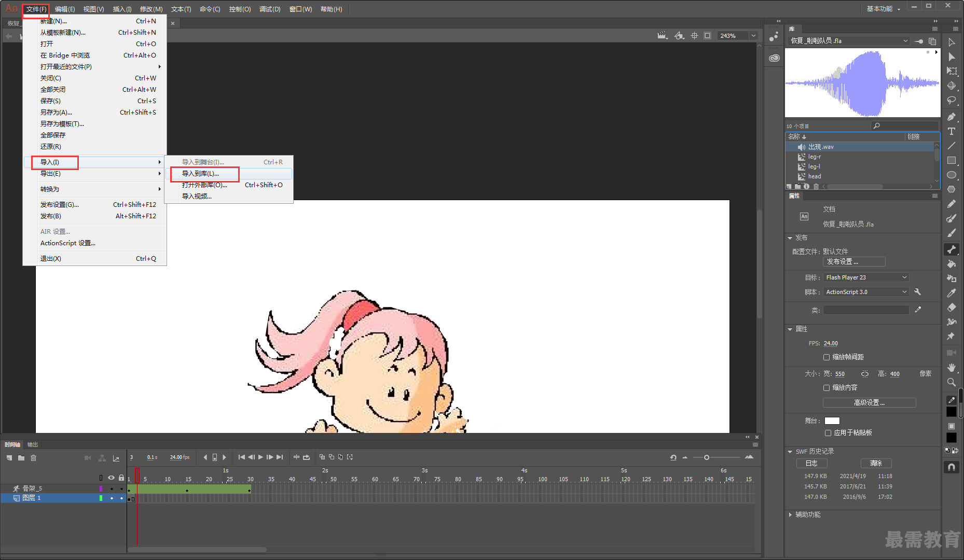Click the timeline zoom slider handle
Screen dimensions: 964x560
(x=707, y=457)
